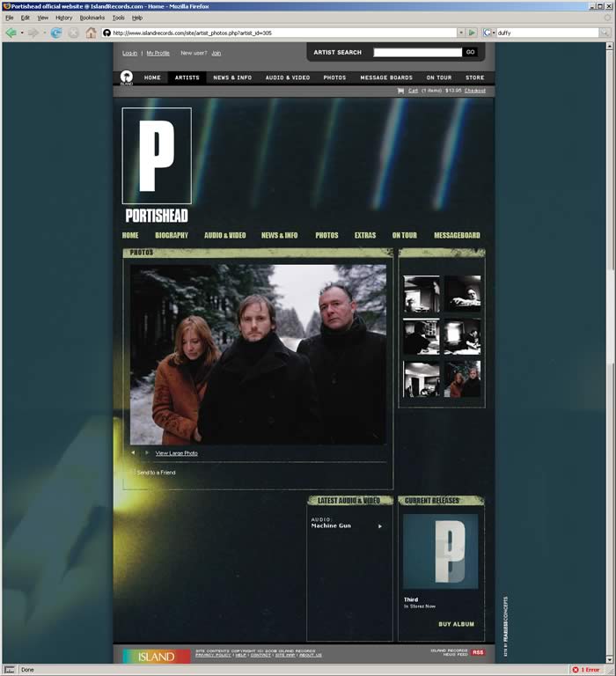
Task: Click the Cart link
Action: point(413,91)
